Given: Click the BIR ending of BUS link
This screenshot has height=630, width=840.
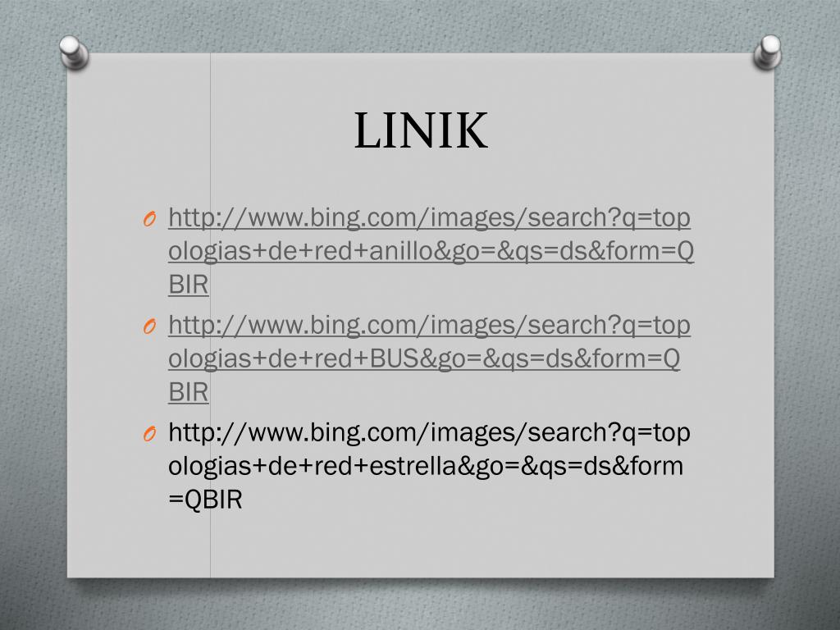Looking at the screenshot, I should click(188, 392).
